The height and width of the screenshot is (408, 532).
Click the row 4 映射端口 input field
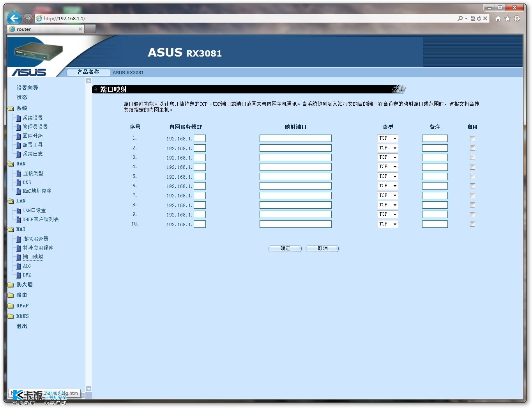pyautogui.click(x=295, y=167)
